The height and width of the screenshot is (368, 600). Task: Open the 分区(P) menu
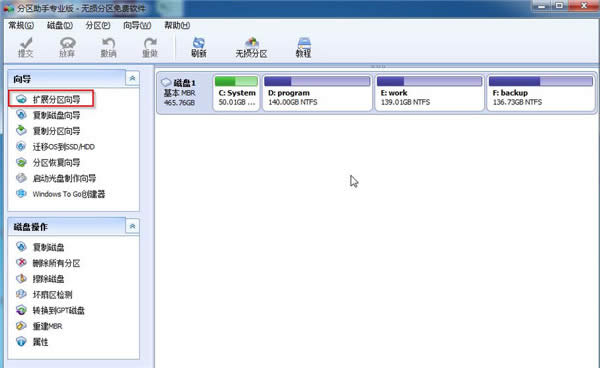[98, 25]
